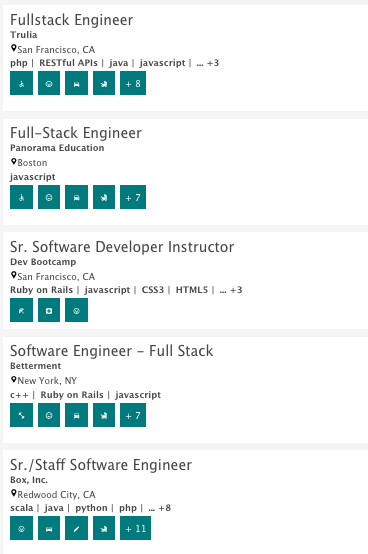Click the car perk icon under Panorama Education

click(76, 197)
